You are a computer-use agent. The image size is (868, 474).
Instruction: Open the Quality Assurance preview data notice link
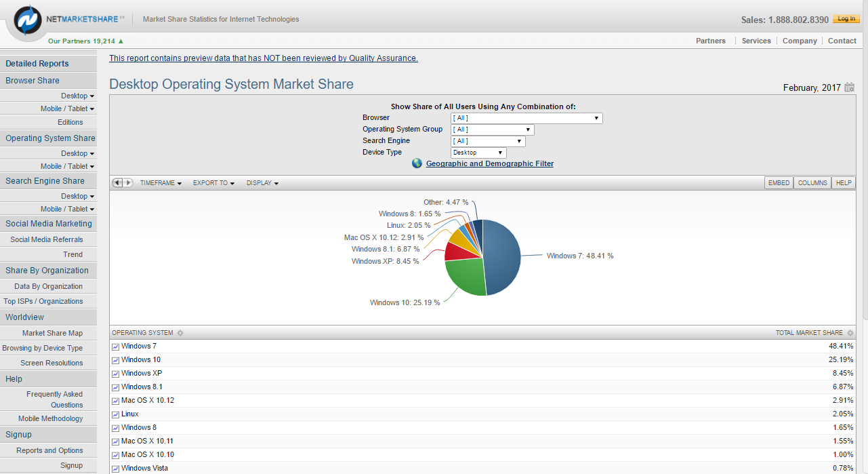[x=264, y=58]
